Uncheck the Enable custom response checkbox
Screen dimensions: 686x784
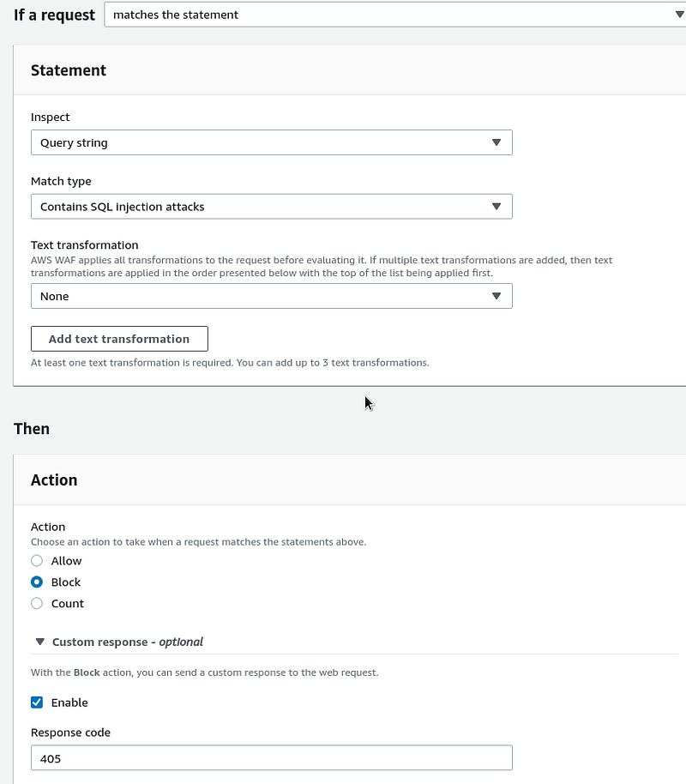37,703
